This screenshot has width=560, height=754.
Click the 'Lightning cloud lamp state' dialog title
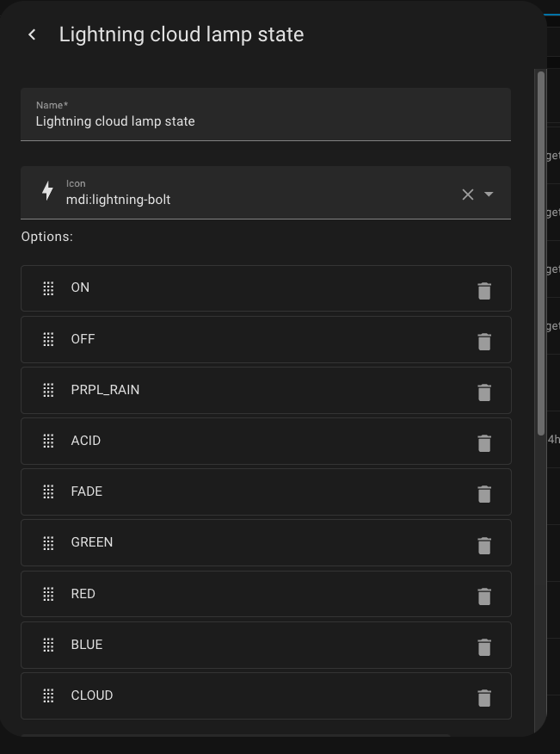tap(182, 35)
